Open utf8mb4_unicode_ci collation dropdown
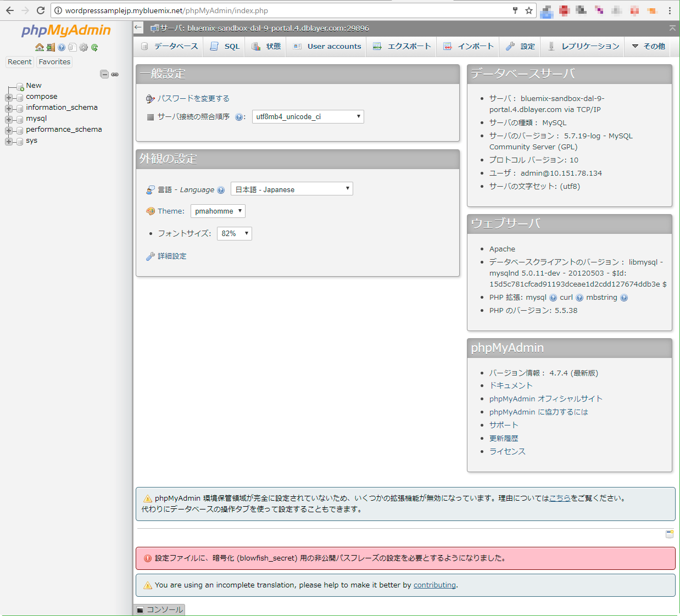The width and height of the screenshot is (680, 616). pyautogui.click(x=308, y=116)
